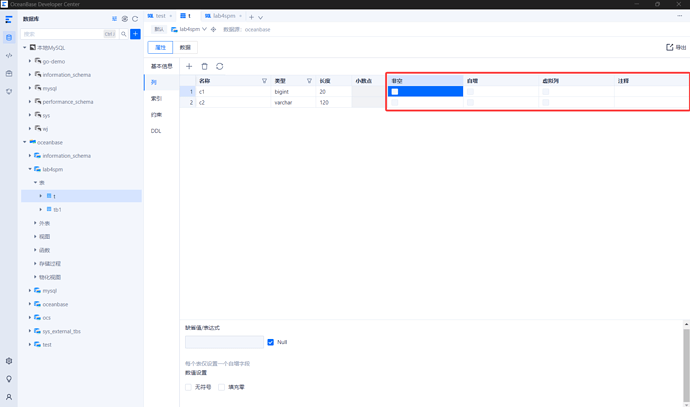The height and width of the screenshot is (407, 690).
Task: Uncheck the Null checkbox
Action: (x=271, y=342)
